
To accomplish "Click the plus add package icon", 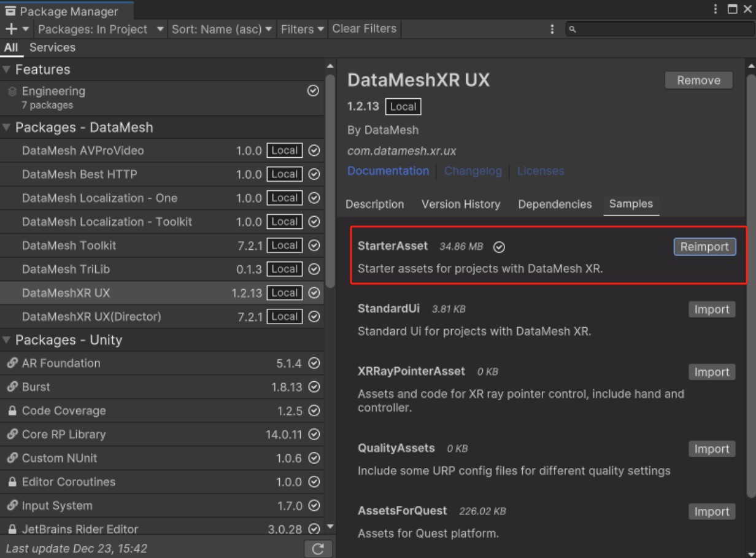I will coord(12,29).
